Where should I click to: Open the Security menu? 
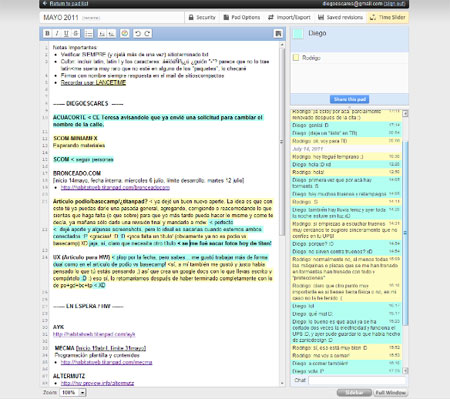[202, 17]
